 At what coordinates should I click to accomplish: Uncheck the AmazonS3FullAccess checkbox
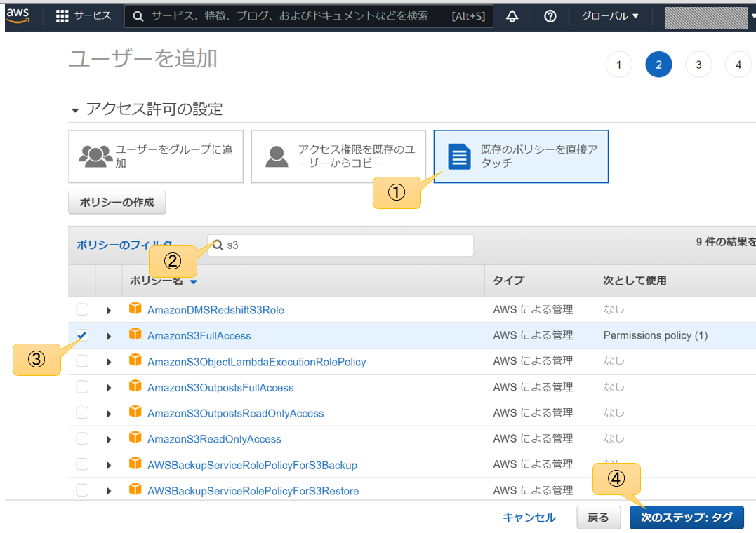coord(82,335)
